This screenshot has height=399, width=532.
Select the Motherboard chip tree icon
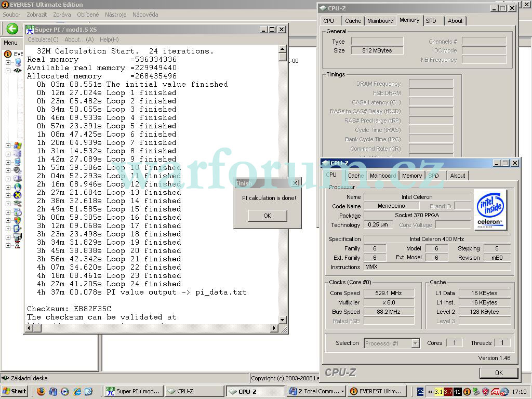pyautogui.click(x=18, y=71)
